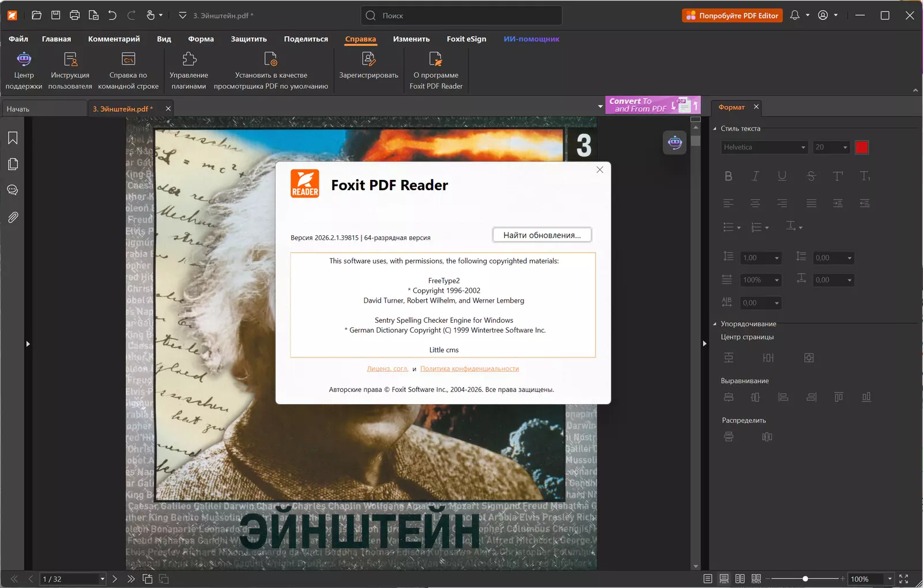Click the Найти обновления button
Screen dimensions: 923x588
point(542,235)
